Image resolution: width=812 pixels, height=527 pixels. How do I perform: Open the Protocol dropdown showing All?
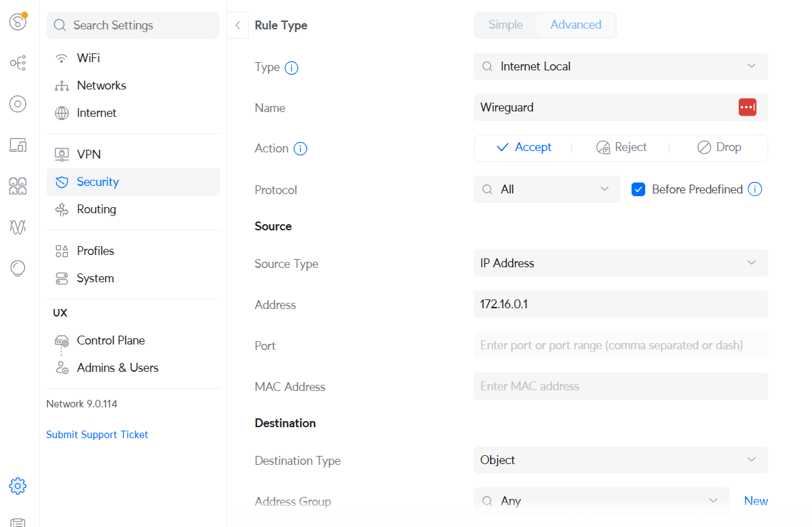click(547, 189)
